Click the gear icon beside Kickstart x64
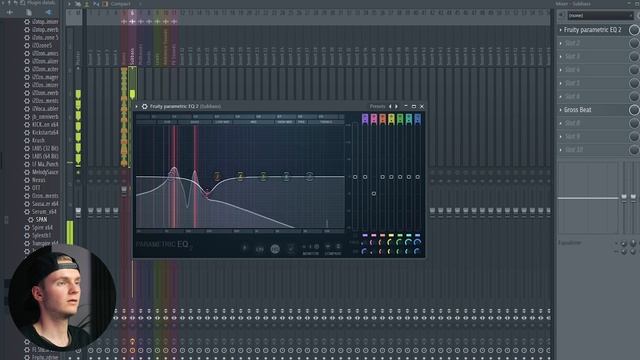 tap(27, 132)
